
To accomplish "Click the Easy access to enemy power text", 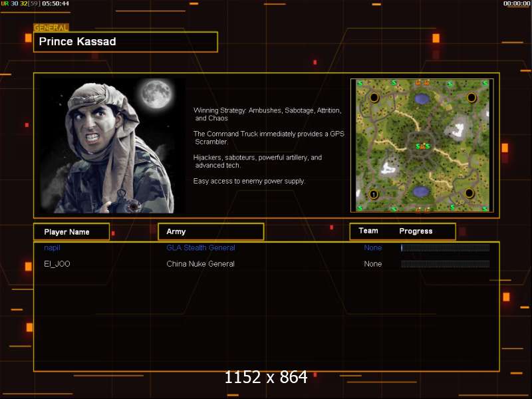I will pos(249,181).
